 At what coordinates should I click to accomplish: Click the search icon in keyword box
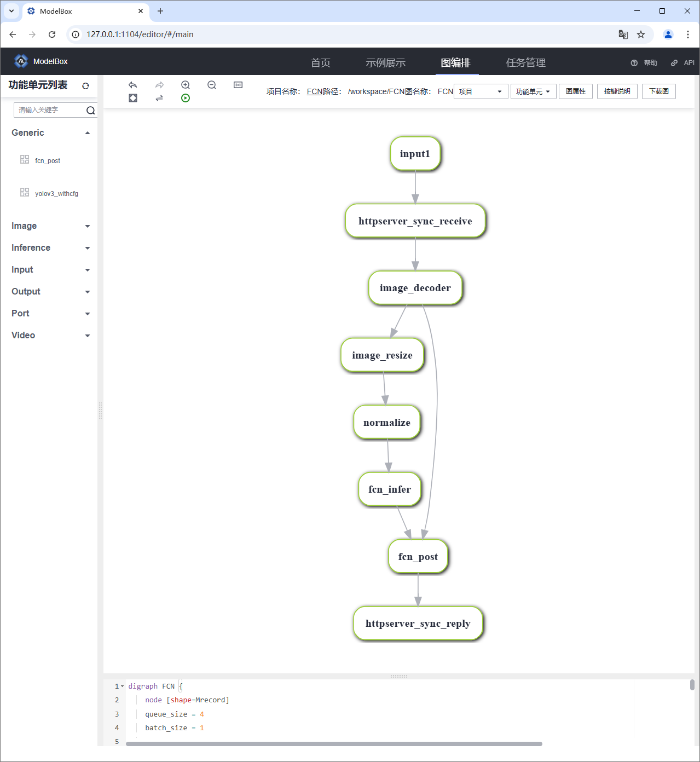[90, 111]
